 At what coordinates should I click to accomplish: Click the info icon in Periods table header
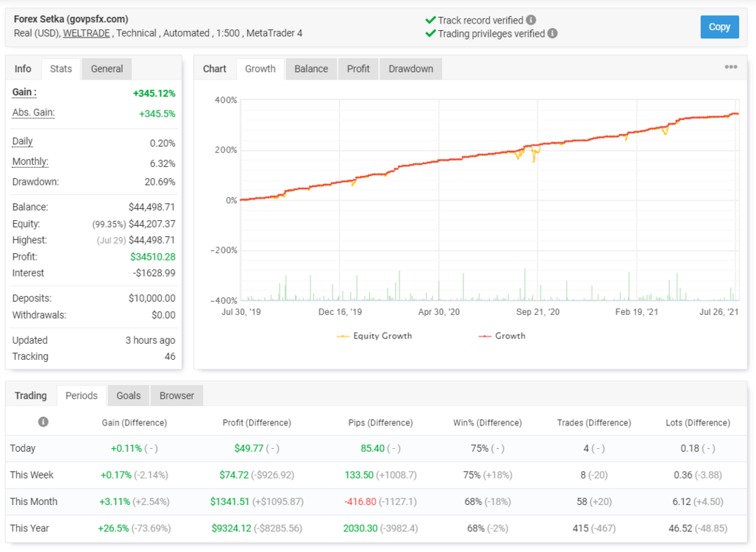(x=43, y=422)
